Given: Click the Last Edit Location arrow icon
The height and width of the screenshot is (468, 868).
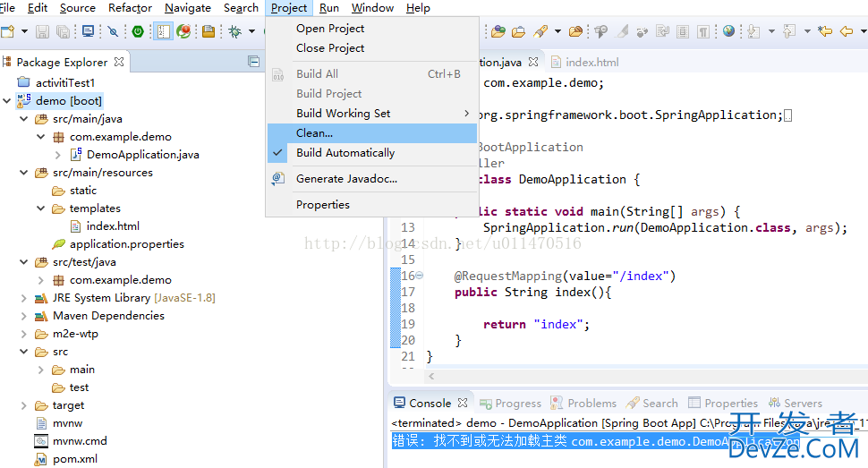Looking at the screenshot, I should click(825, 31).
